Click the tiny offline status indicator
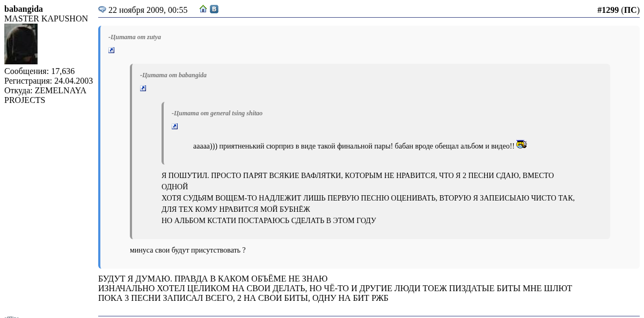The width and height of the screenshot is (644, 318). coord(11,316)
